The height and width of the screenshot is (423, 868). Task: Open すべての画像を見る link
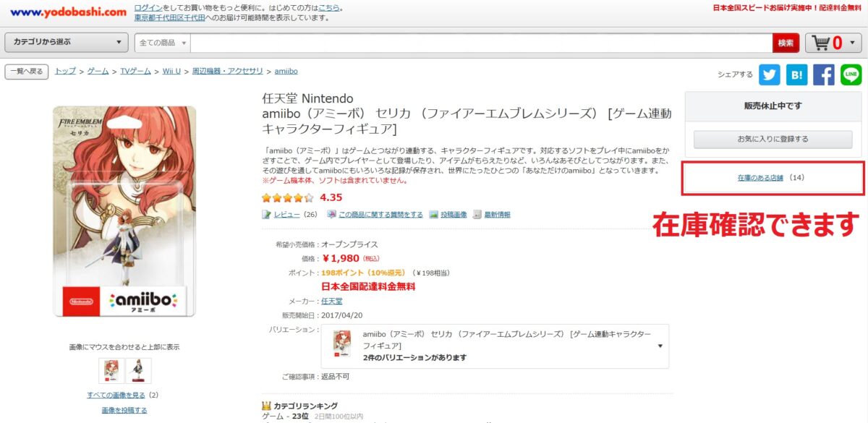(116, 396)
